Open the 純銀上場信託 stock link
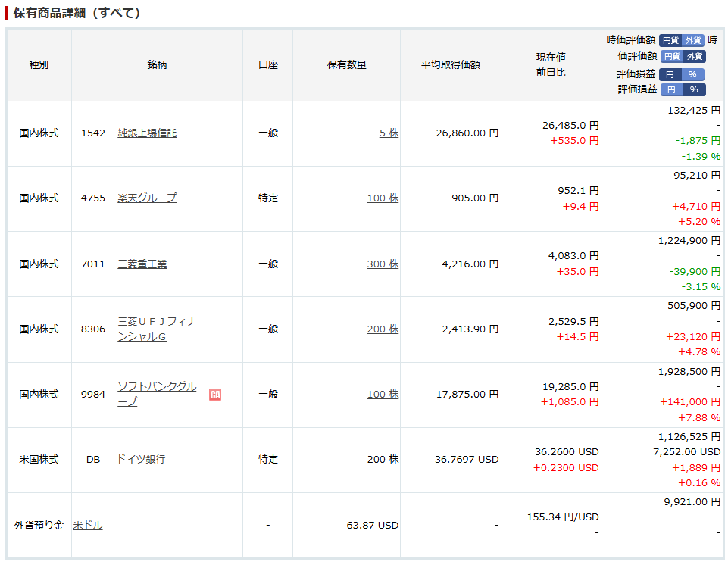The width and height of the screenshot is (728, 565). tap(147, 133)
